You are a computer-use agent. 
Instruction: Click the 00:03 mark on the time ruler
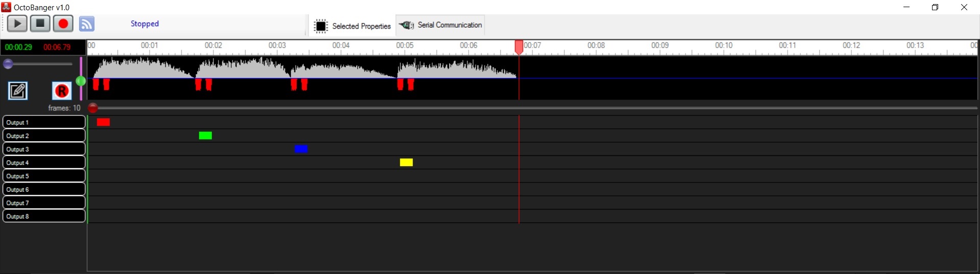[x=277, y=45]
